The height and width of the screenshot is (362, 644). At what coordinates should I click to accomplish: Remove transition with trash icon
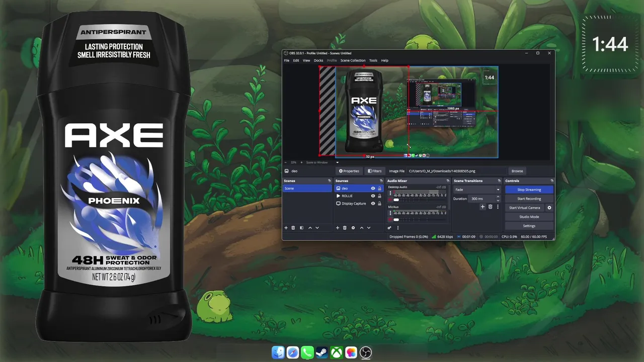[491, 207]
